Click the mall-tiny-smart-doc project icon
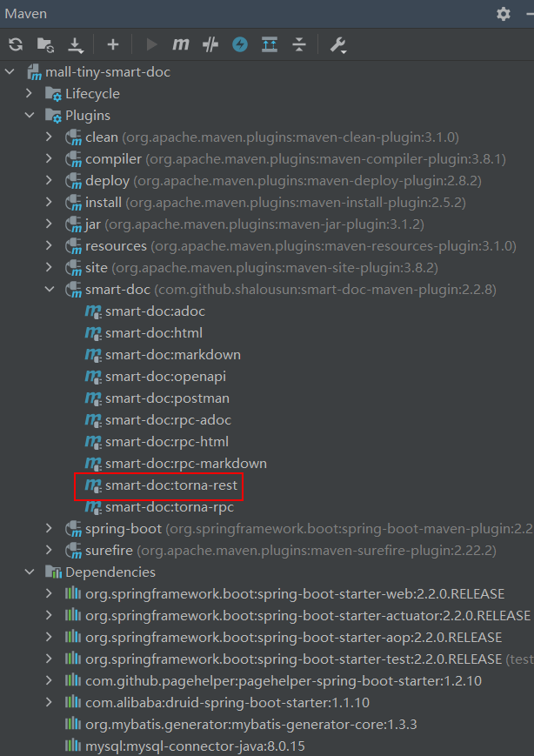 click(34, 72)
